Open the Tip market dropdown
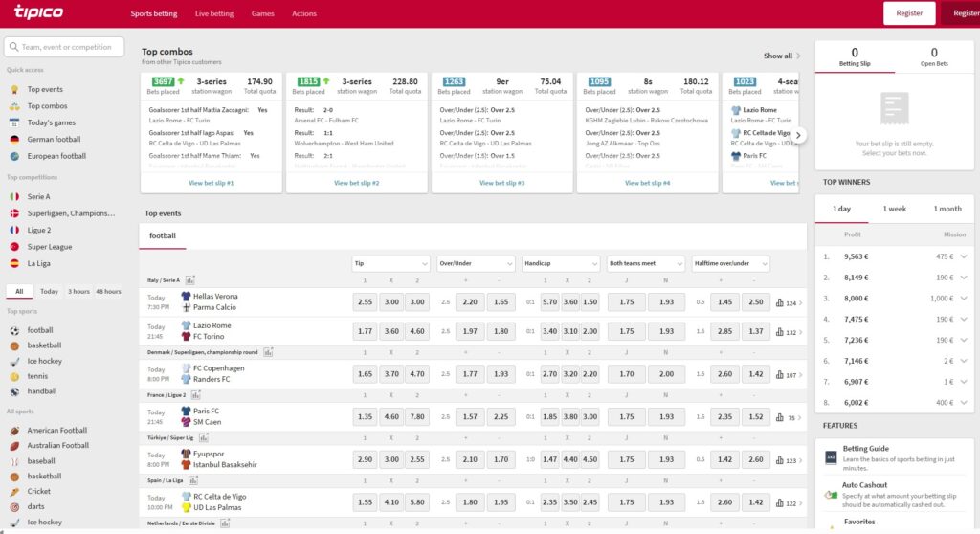The image size is (980, 534). click(390, 263)
